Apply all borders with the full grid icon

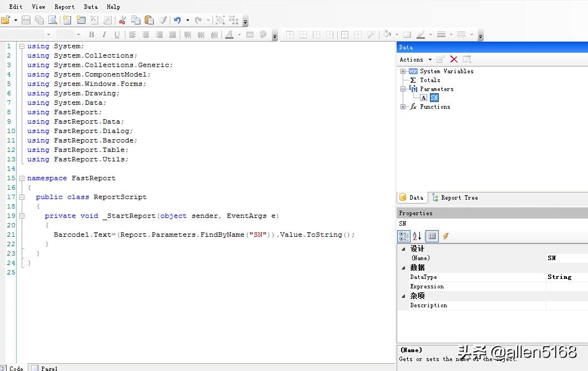tap(344, 34)
